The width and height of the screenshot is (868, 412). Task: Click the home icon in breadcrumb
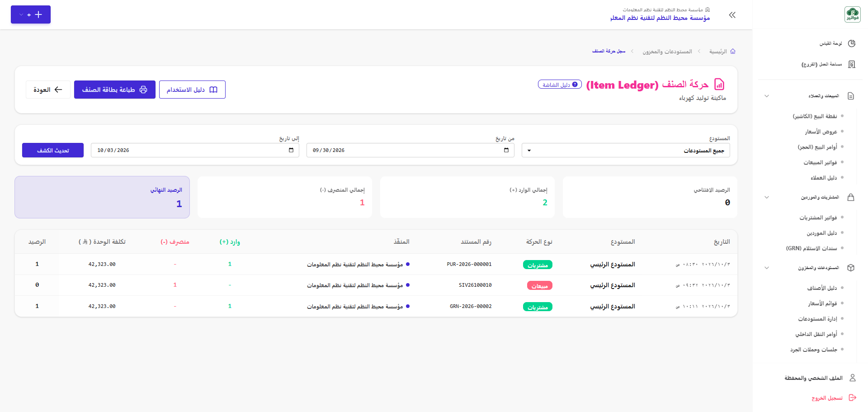(733, 52)
